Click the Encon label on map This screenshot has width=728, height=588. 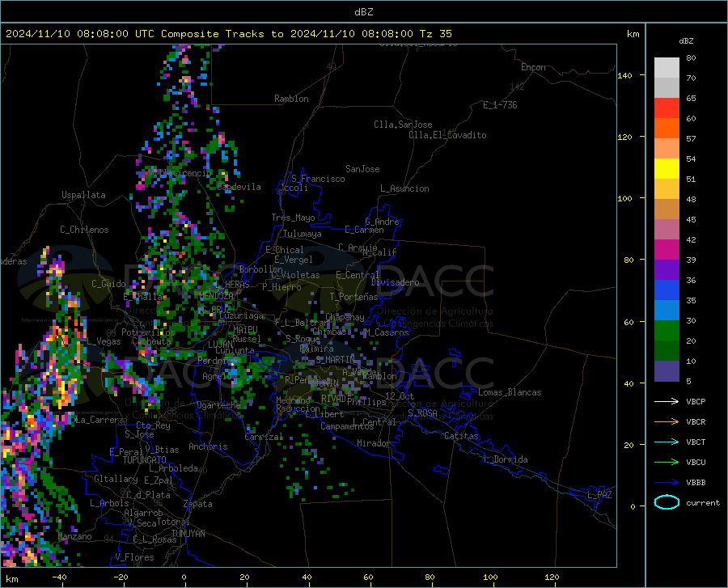(x=533, y=67)
